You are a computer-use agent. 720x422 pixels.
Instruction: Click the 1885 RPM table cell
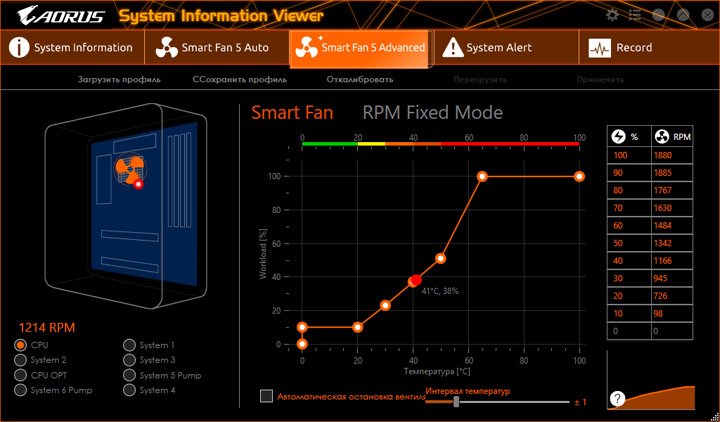[x=672, y=173]
